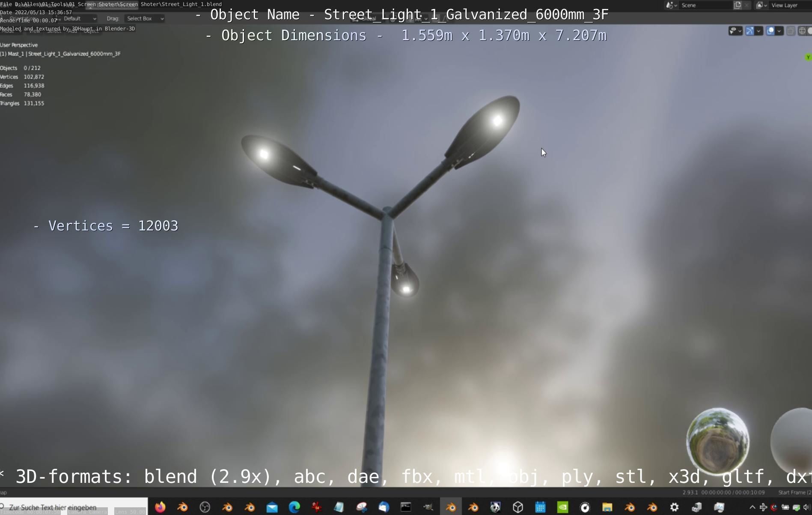Screen dimensions: 812x515
Task: Open the view layer browse icon
Action: (x=761, y=5)
